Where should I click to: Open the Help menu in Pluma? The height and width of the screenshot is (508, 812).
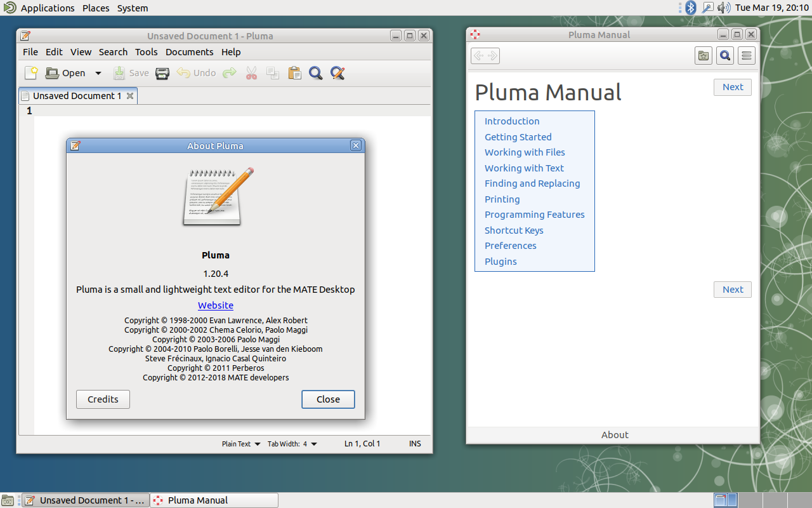coord(231,52)
